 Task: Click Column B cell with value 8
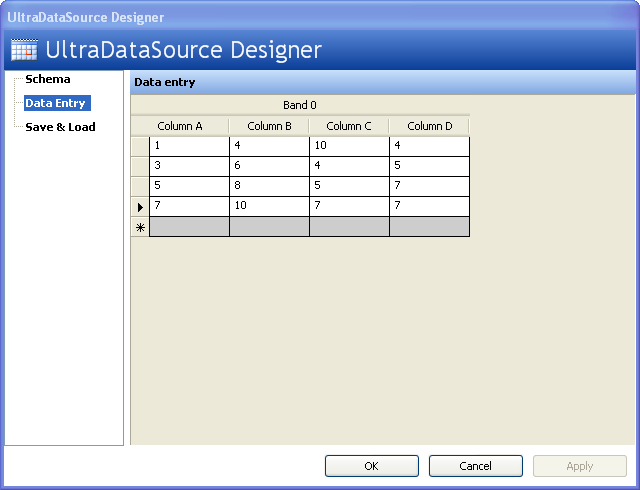pos(269,186)
